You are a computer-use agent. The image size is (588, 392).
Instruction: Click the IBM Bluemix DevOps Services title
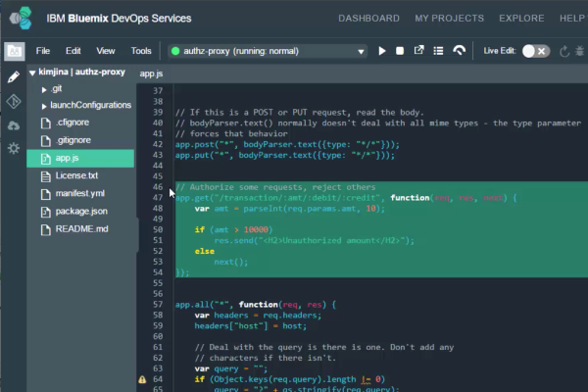[119, 19]
